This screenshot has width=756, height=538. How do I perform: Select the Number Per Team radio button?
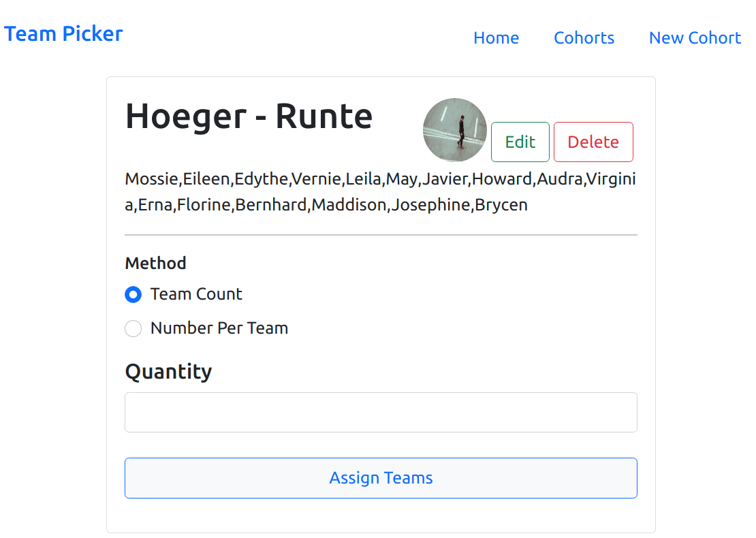tap(133, 328)
